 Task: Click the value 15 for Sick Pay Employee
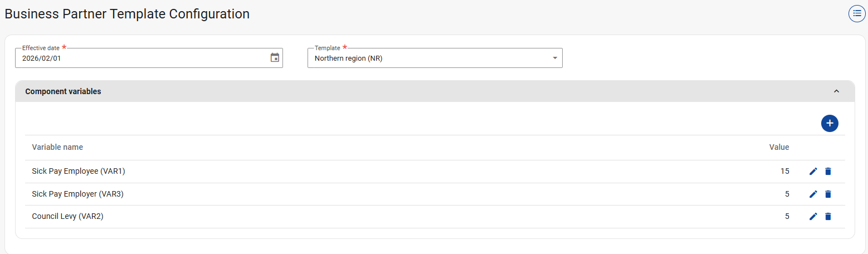[x=784, y=172]
